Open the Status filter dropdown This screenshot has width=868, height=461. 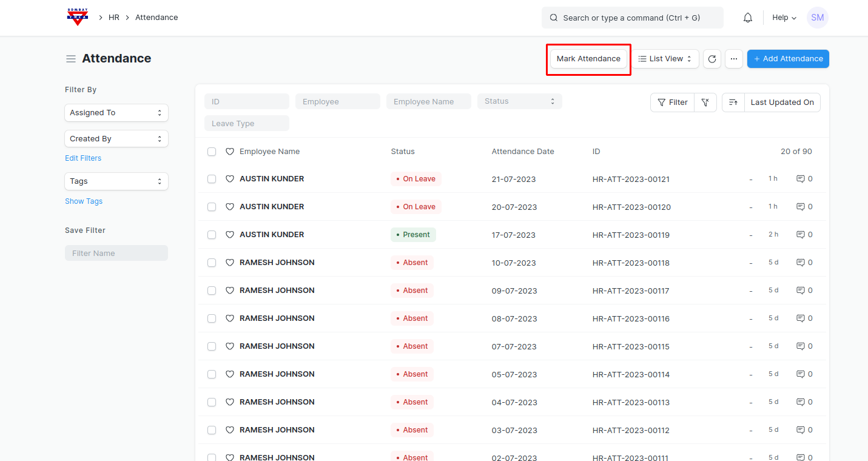coord(519,101)
